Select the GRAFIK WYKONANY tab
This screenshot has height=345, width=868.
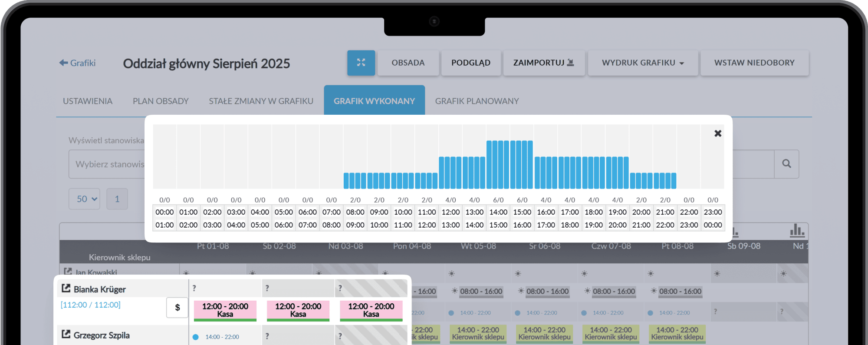click(374, 101)
